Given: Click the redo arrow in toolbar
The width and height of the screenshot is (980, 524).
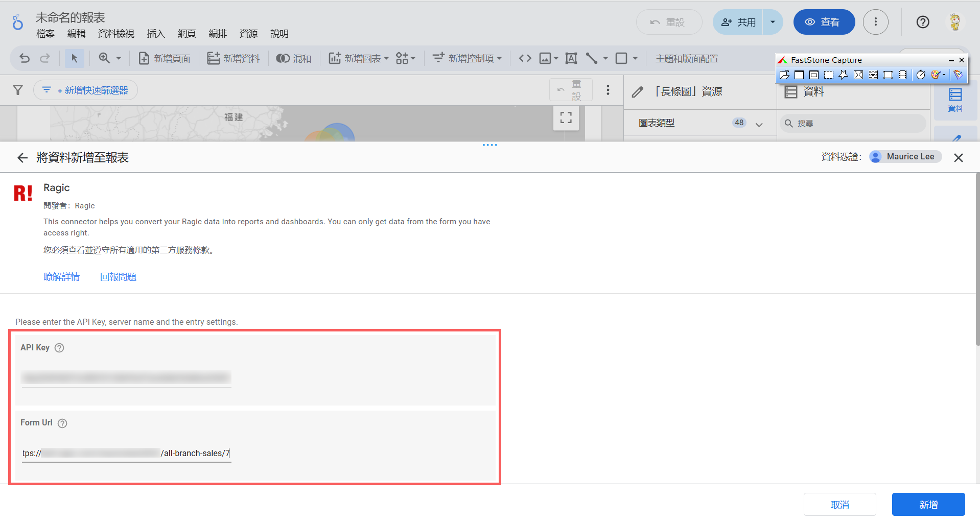Looking at the screenshot, I should [x=45, y=58].
